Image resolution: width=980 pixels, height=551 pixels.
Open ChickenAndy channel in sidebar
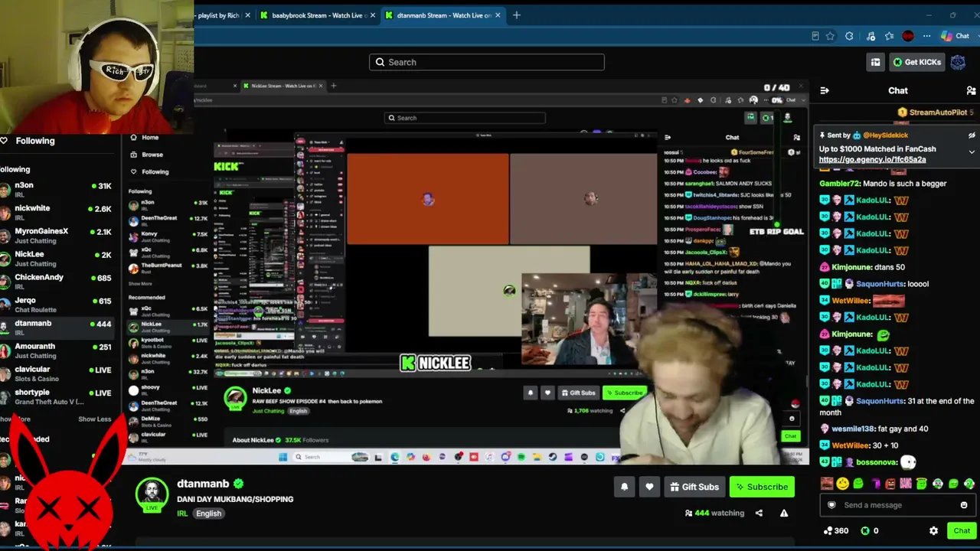[57, 282]
